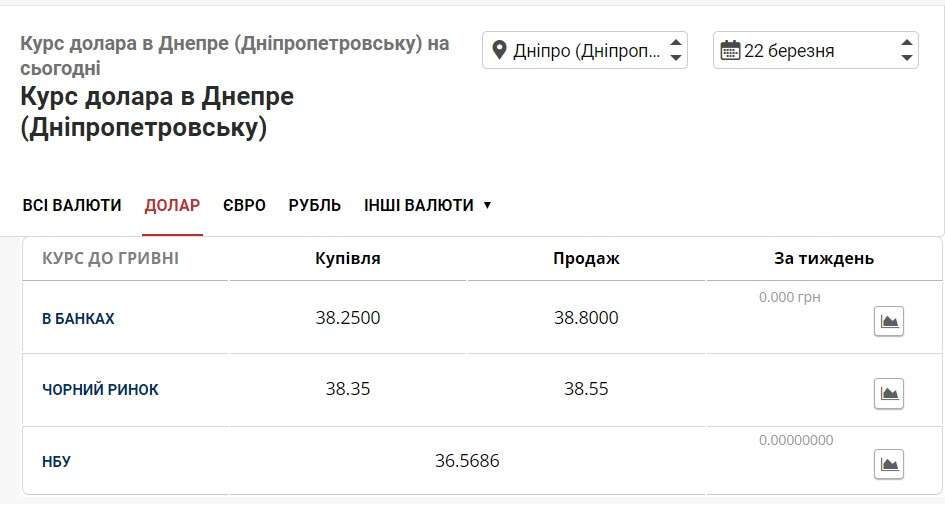
Task: Click ІНШІ ВАЛЮТИ small triangle arrow
Action: click(487, 205)
